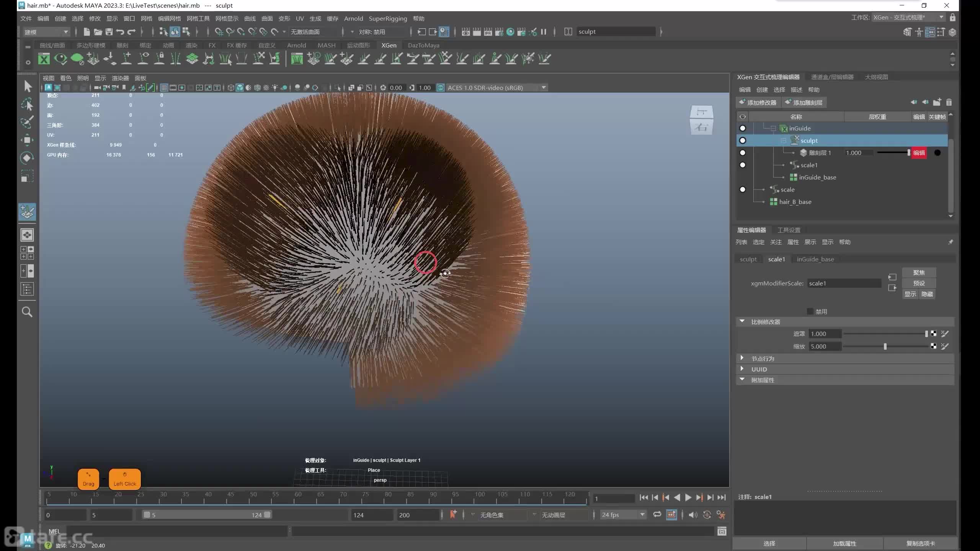Click the undo arrow icon
Viewport: 980px width, 551px height.
click(x=120, y=32)
